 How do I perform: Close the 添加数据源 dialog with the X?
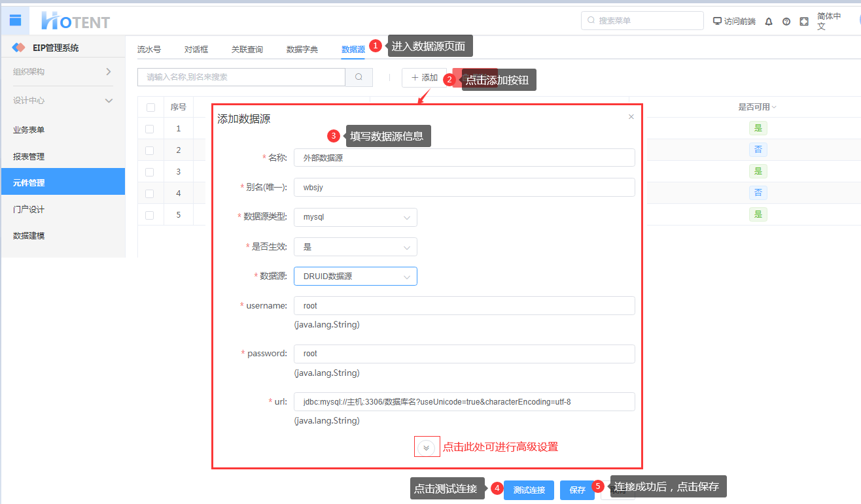pos(631,117)
